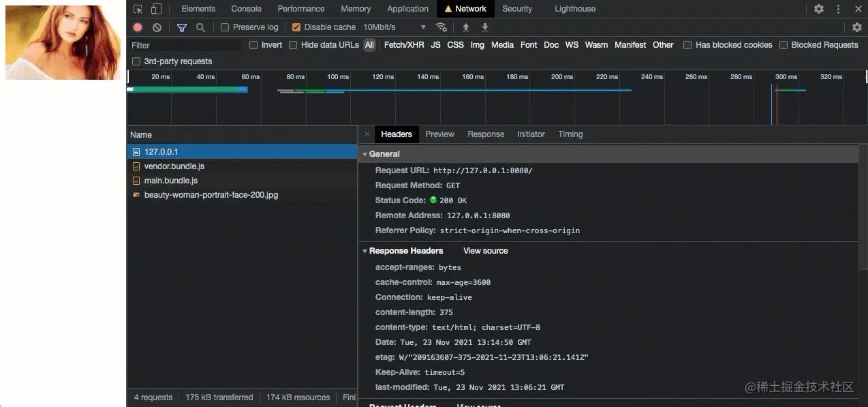Screen dimensions: 868x407
Task: Click the inspect element picker icon
Action: pyautogui.click(x=138, y=9)
